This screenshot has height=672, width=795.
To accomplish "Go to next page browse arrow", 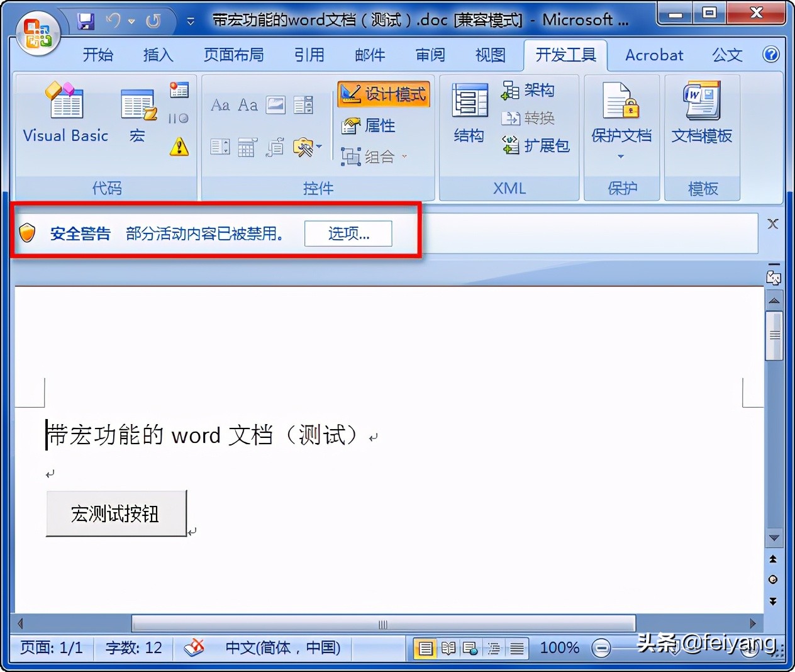I will (x=773, y=601).
